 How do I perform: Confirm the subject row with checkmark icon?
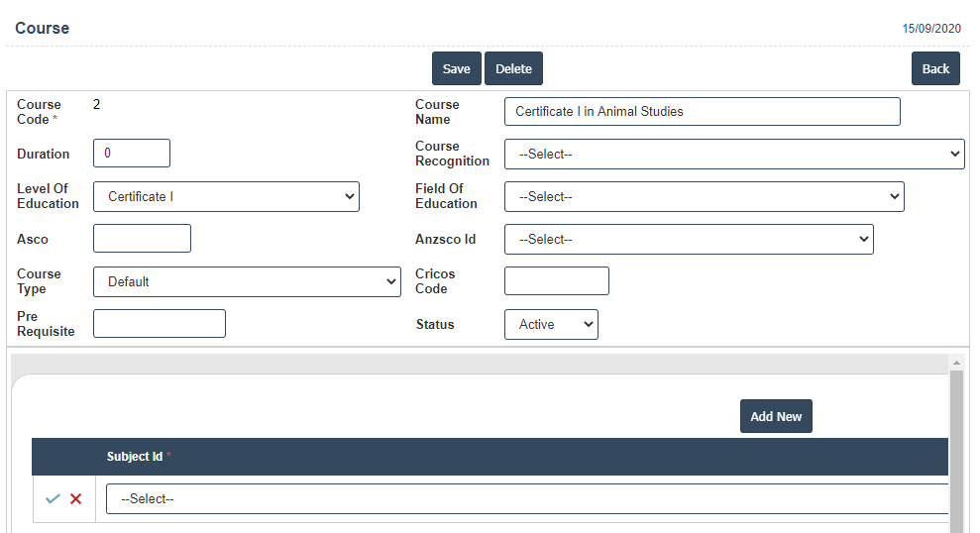point(53,499)
